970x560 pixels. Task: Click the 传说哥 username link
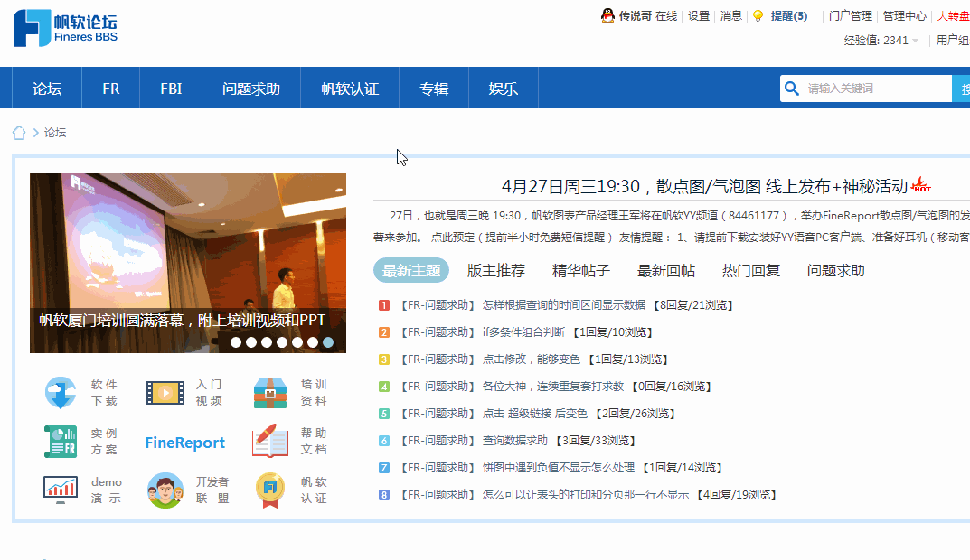click(x=636, y=16)
